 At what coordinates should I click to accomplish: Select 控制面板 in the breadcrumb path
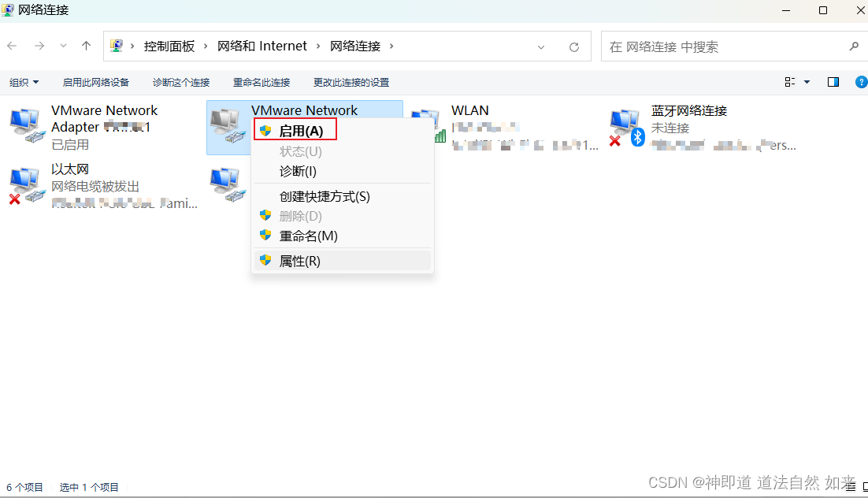point(169,46)
